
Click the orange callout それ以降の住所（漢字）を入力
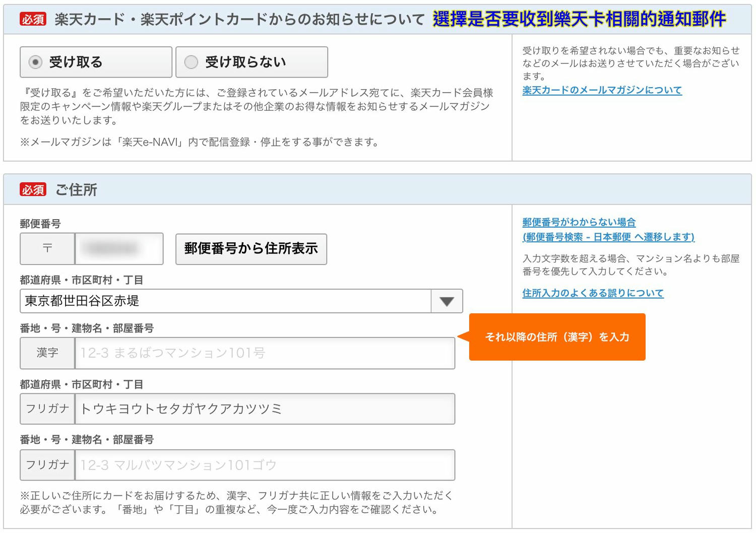click(x=556, y=337)
